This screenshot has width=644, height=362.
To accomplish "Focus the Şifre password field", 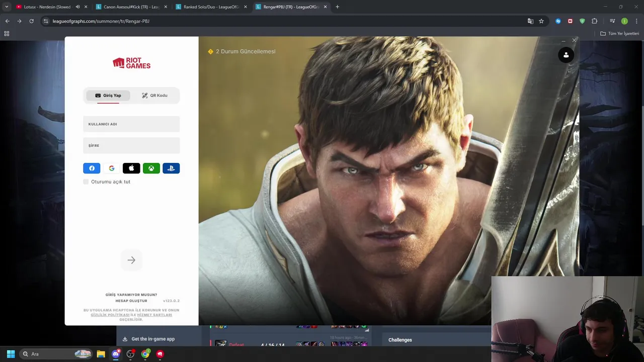I will pos(131,145).
